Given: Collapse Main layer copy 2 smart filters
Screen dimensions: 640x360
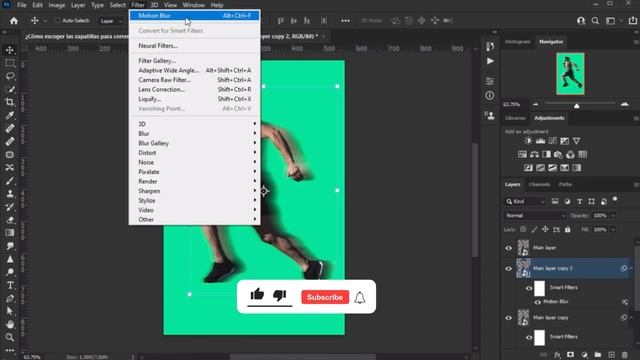Looking at the screenshot, I should click(631, 269).
